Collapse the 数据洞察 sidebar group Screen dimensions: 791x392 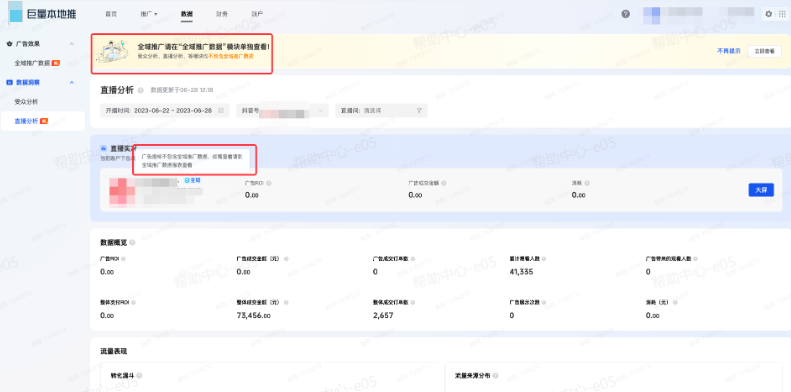pos(72,82)
